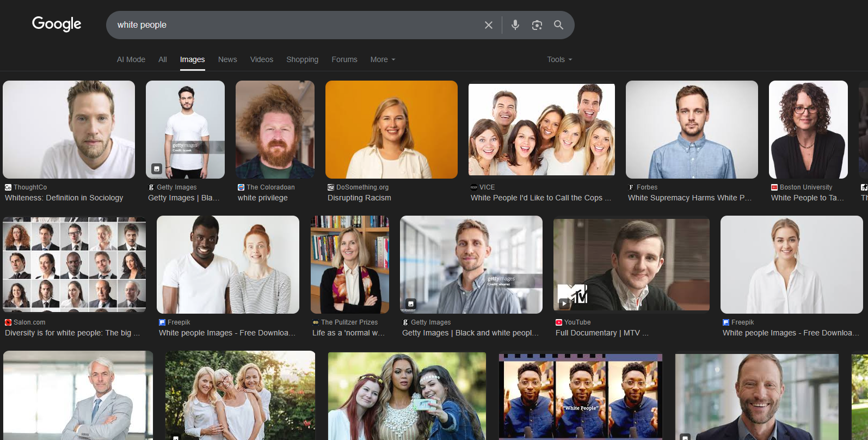Expand the More dropdown menu

tap(383, 59)
